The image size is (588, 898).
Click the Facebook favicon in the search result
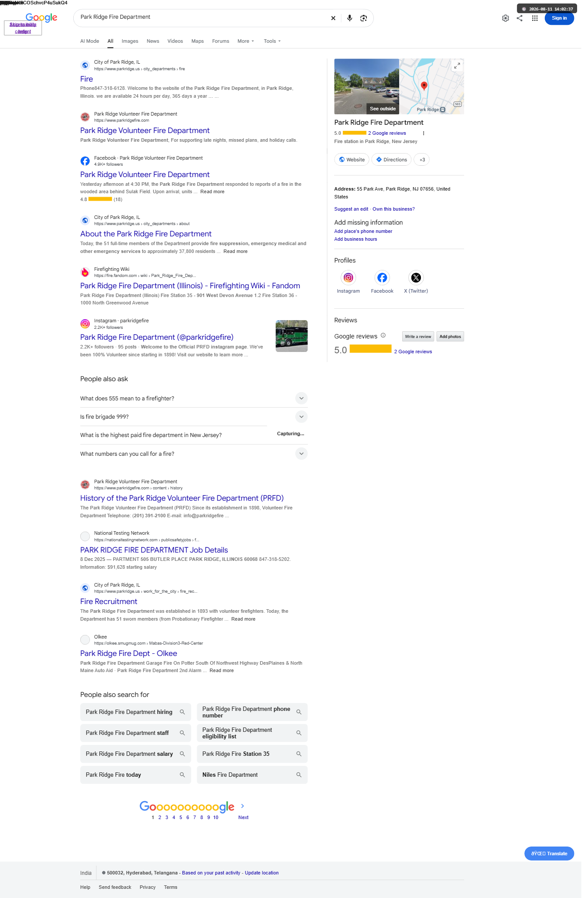[x=85, y=161]
